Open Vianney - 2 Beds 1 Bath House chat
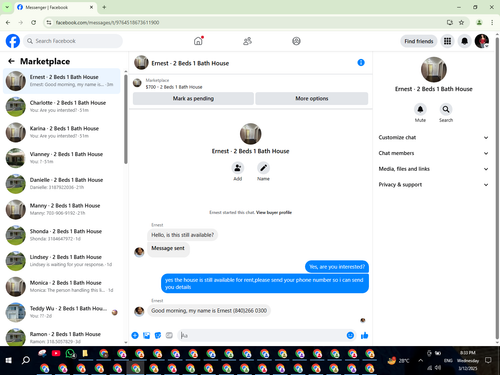Viewport: 500px width, 375px height. pos(62,158)
